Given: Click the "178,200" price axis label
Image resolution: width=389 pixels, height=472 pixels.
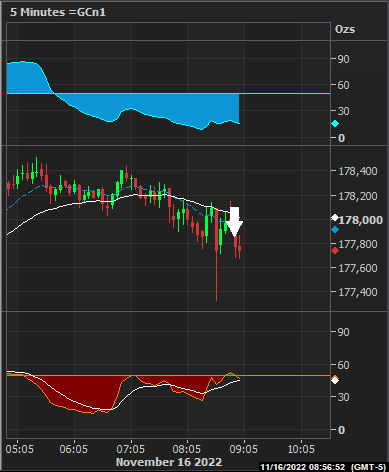Looking at the screenshot, I should pos(358,196).
